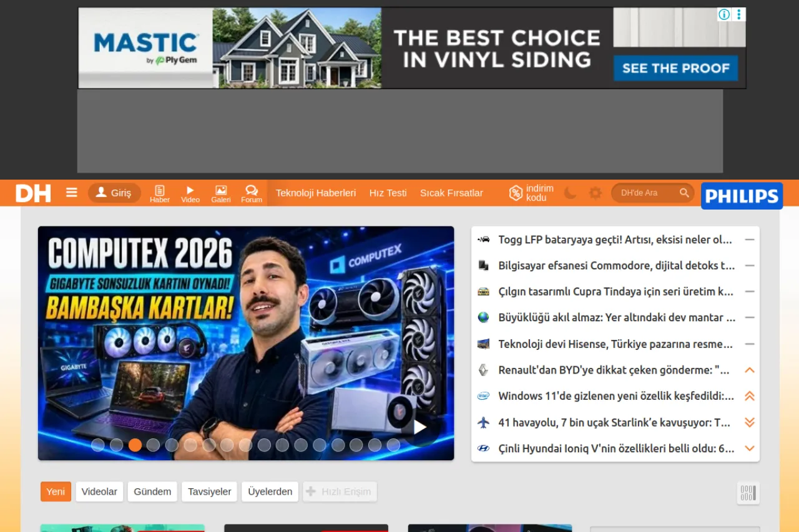This screenshot has height=532, width=799.
Task: Click double-down chevron on Starlink row
Action: pyautogui.click(x=750, y=423)
